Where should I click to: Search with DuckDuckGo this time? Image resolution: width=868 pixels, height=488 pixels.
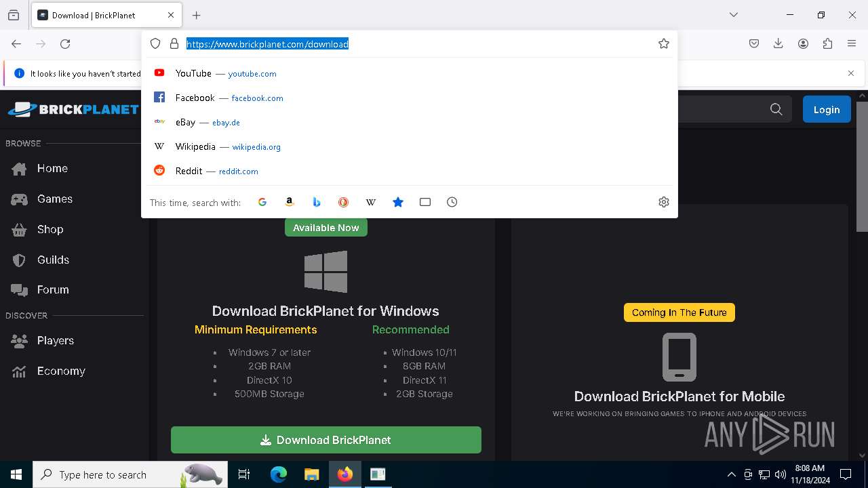pos(344,202)
